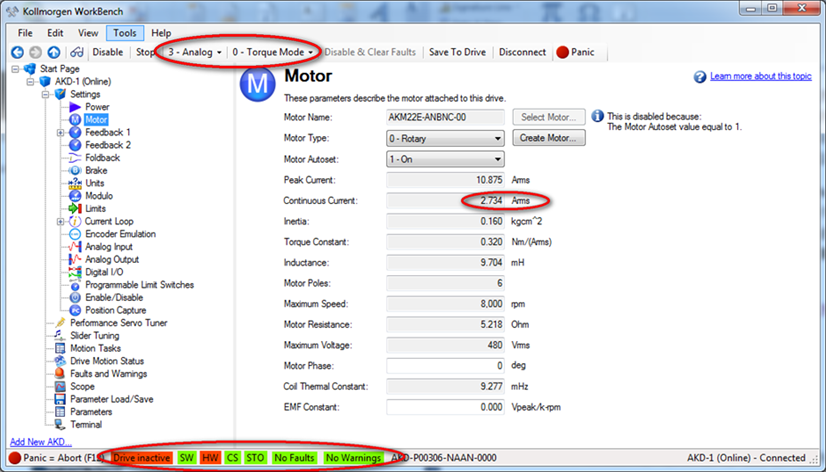Click the Faults and Warnings icon
This screenshot has height=472, width=826.
pyautogui.click(x=61, y=373)
